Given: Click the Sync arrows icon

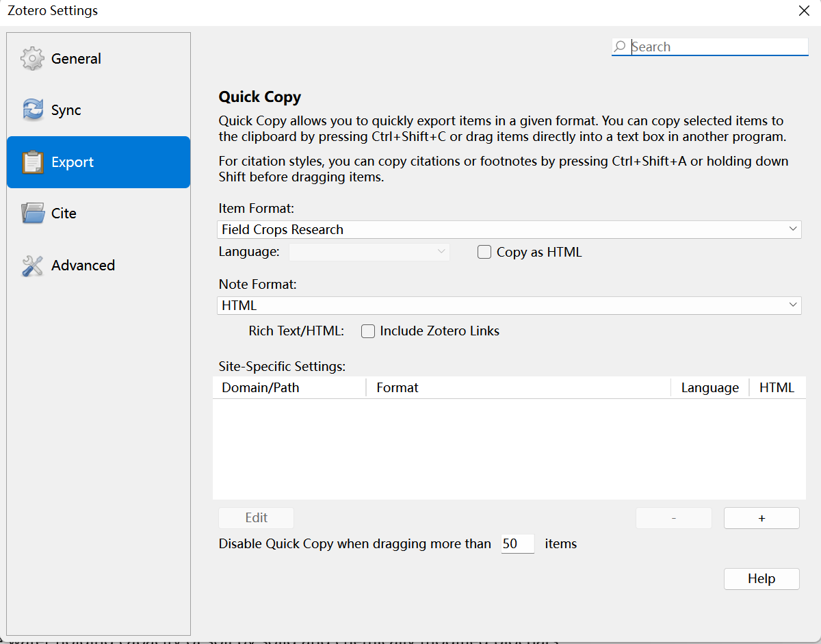Looking at the screenshot, I should (x=32, y=110).
